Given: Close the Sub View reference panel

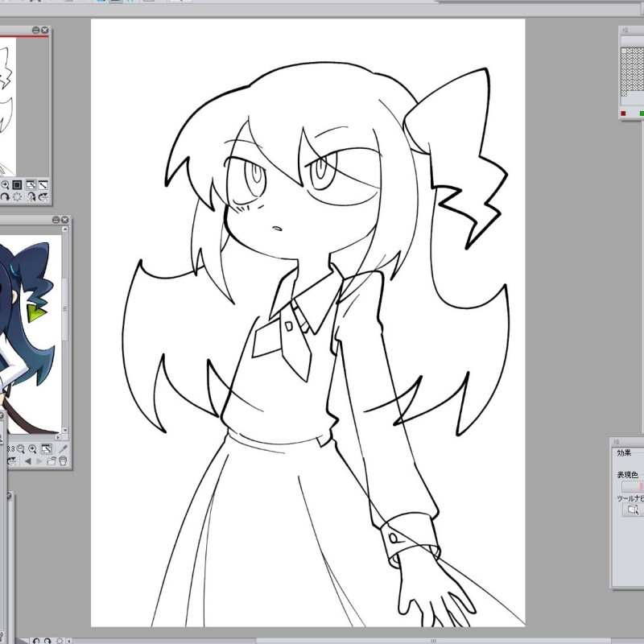Looking at the screenshot, I should point(65,220).
